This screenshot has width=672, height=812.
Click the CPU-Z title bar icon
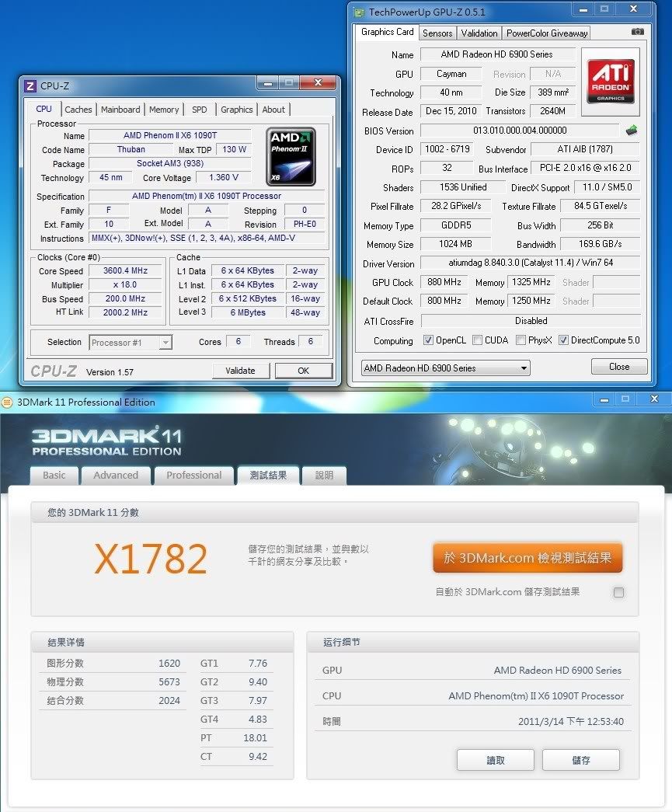click(x=30, y=85)
